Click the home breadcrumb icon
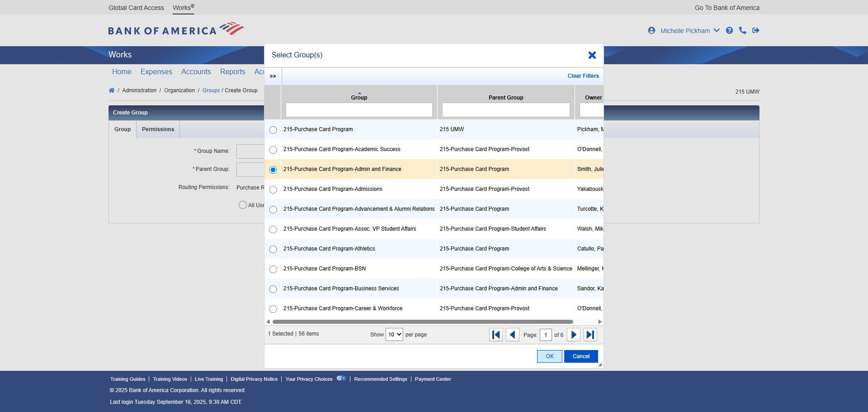 coord(111,90)
